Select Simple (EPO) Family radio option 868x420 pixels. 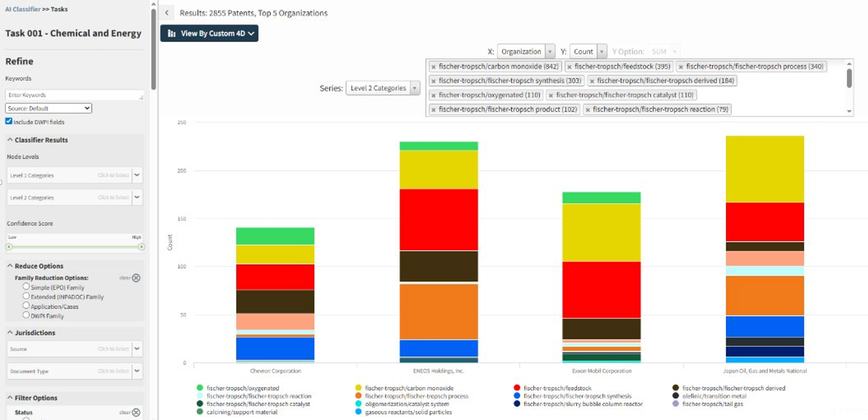(26, 287)
